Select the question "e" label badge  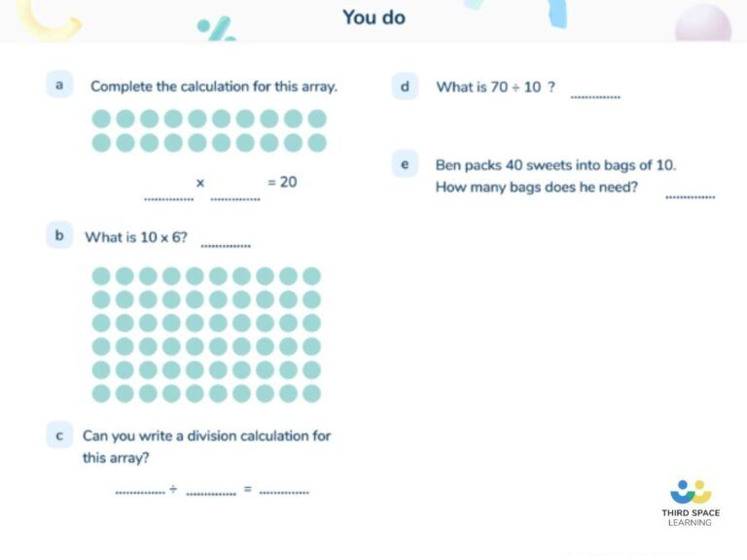(404, 164)
